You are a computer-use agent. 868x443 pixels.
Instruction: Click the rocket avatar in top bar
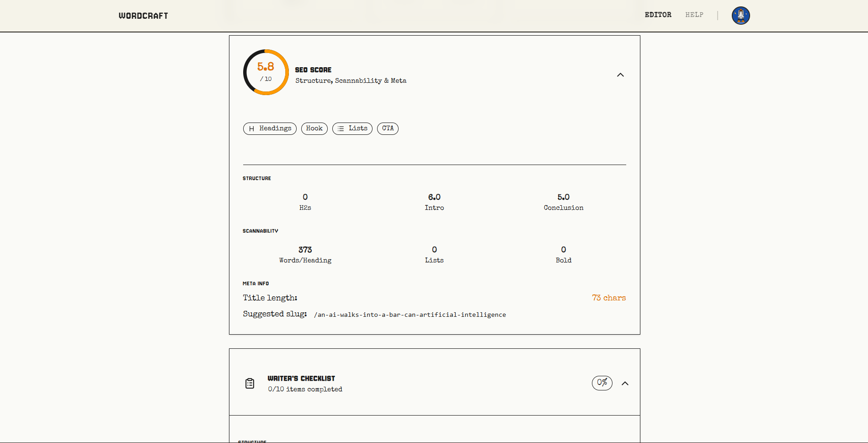[x=740, y=15]
